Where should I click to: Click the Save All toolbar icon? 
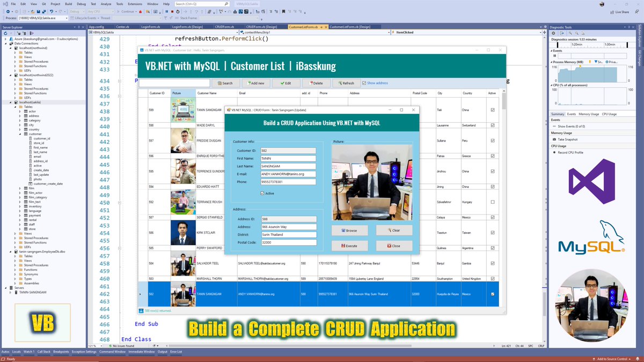(x=43, y=11)
